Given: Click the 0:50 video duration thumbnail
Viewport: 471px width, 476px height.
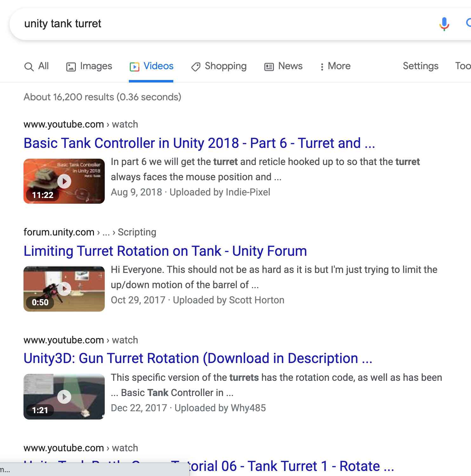Looking at the screenshot, I should [64, 288].
